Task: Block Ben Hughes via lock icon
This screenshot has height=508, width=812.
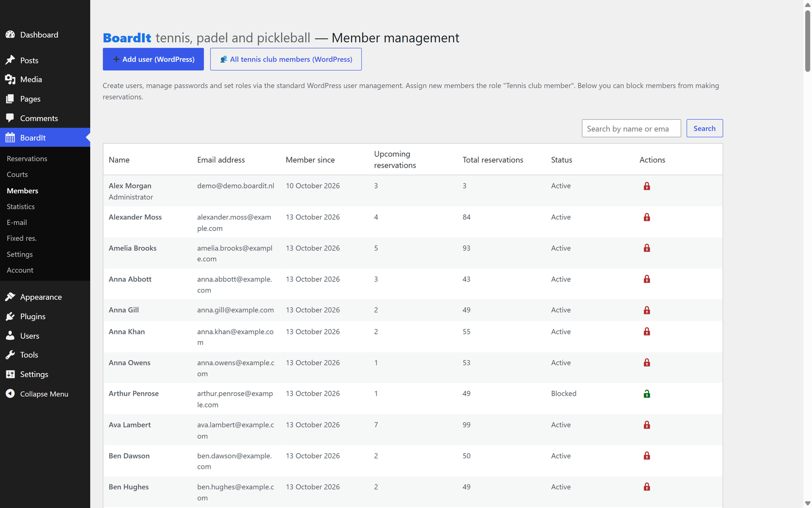Action: [647, 487]
